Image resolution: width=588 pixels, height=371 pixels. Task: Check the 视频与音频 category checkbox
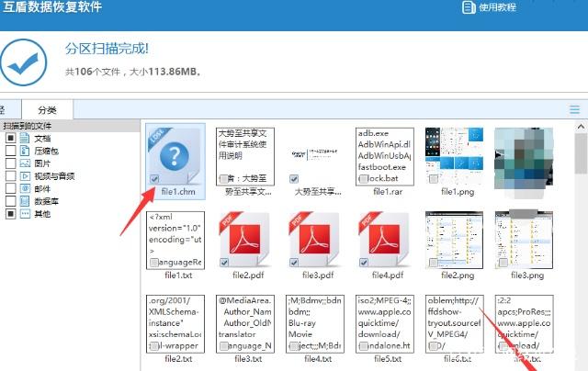click(x=11, y=175)
